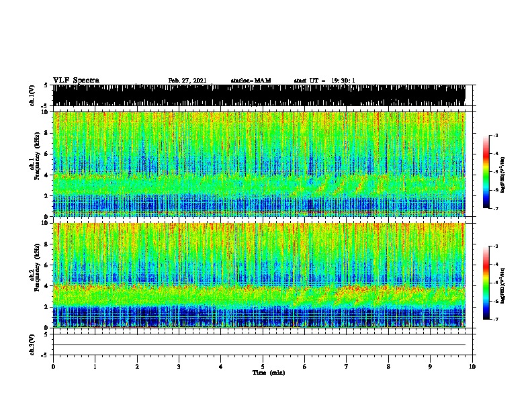The width and height of the screenshot is (532, 411).
Task: Click the time axis tick label "9"
Action: (430, 367)
